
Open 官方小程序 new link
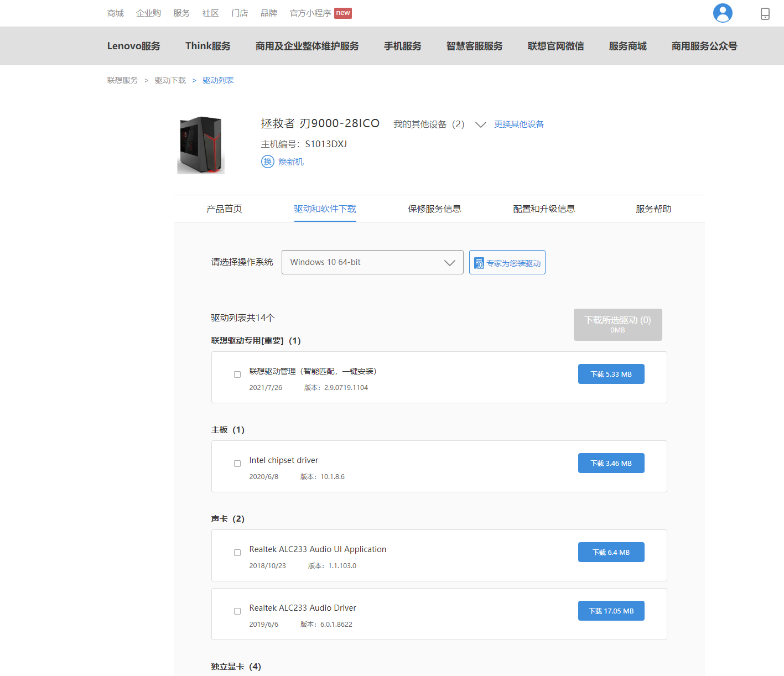(321, 13)
